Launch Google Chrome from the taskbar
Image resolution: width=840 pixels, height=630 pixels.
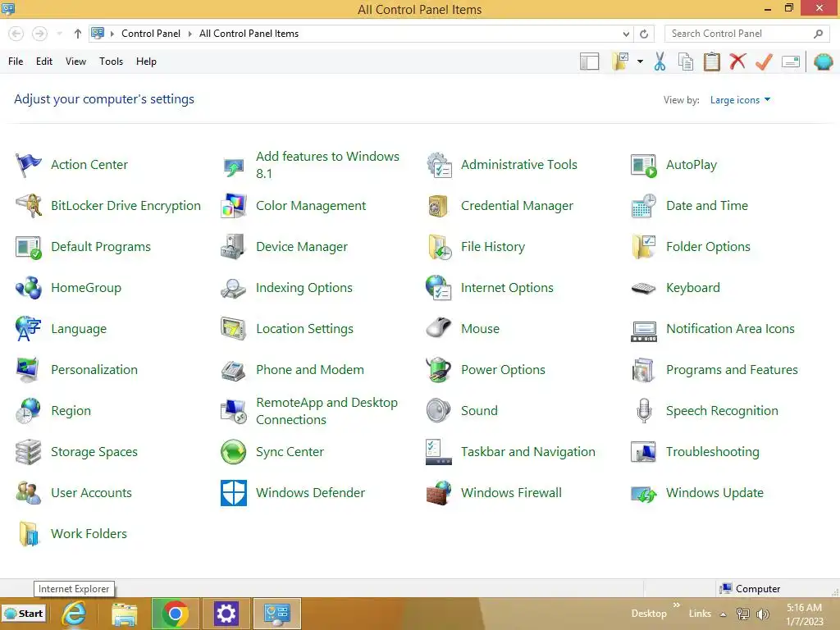pyautogui.click(x=175, y=614)
